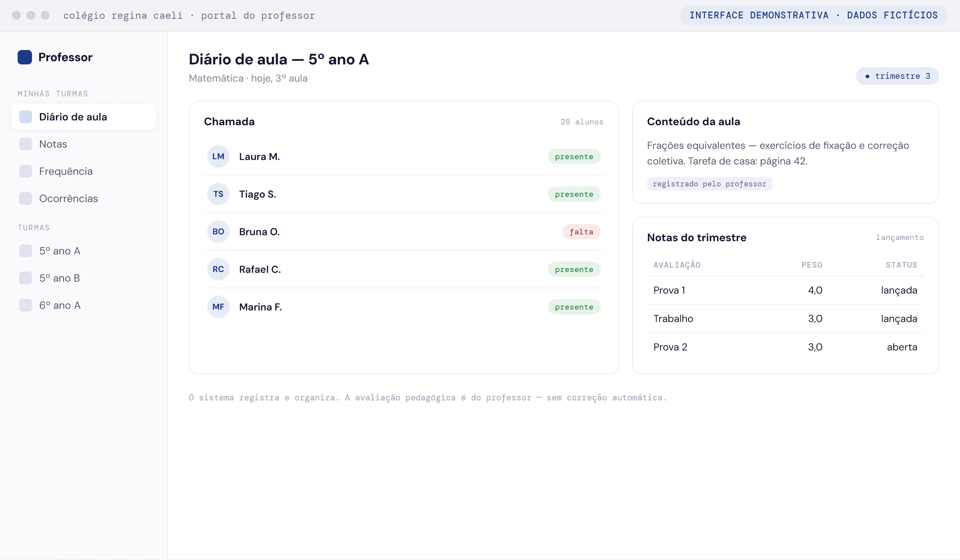Click the Matemática · hoje, 3ª aula subtitle
960x560 pixels.
point(248,78)
